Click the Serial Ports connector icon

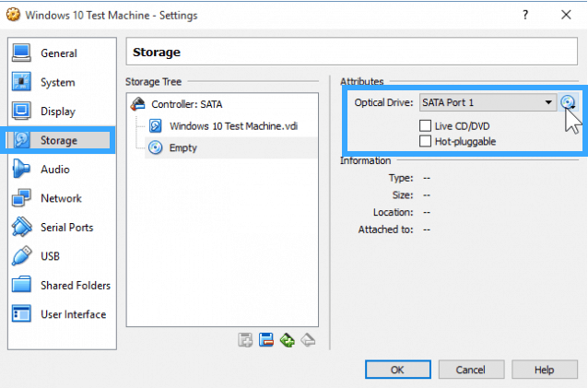click(21, 227)
